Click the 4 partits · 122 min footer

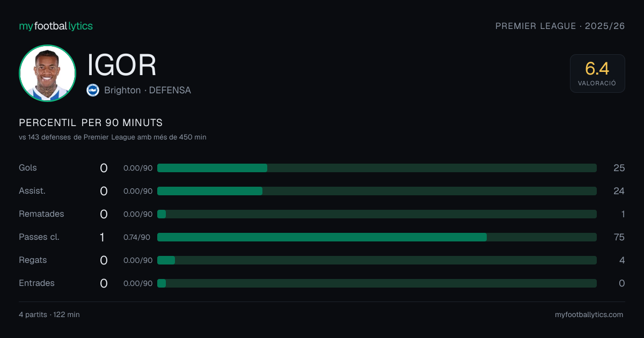[x=49, y=315]
